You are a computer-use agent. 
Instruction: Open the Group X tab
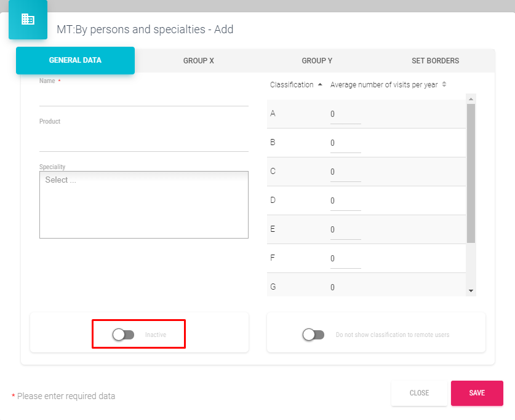198,61
